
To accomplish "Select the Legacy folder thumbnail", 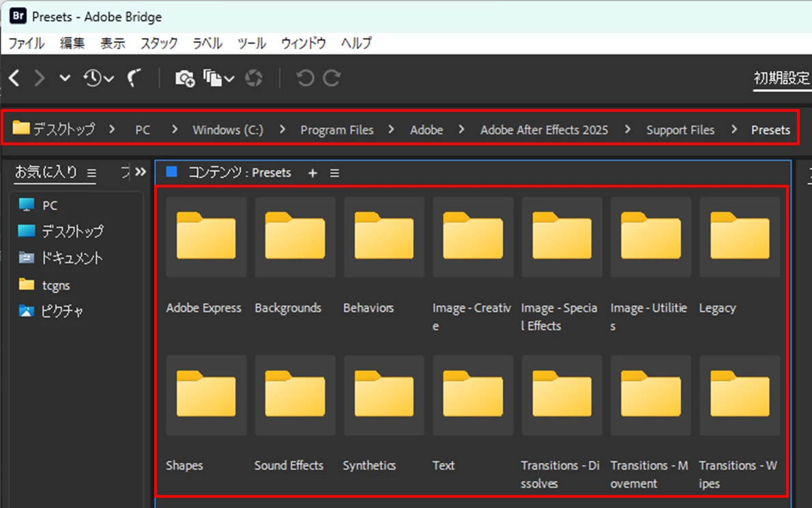I will tap(740, 237).
